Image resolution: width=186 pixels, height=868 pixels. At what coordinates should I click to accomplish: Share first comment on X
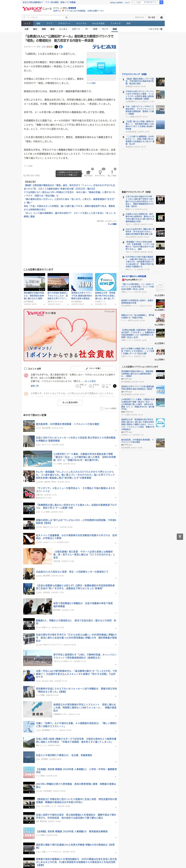coord(114,386)
